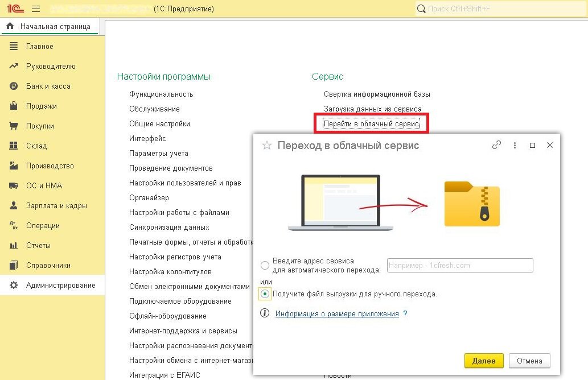Open Настройки пользователей и прав
The height and width of the screenshot is (380, 588).
[x=185, y=183]
